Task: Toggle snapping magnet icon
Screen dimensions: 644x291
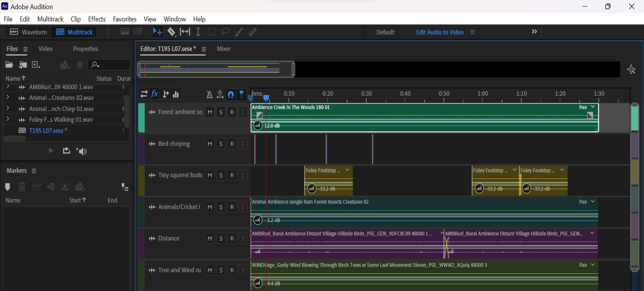Action: click(231, 94)
